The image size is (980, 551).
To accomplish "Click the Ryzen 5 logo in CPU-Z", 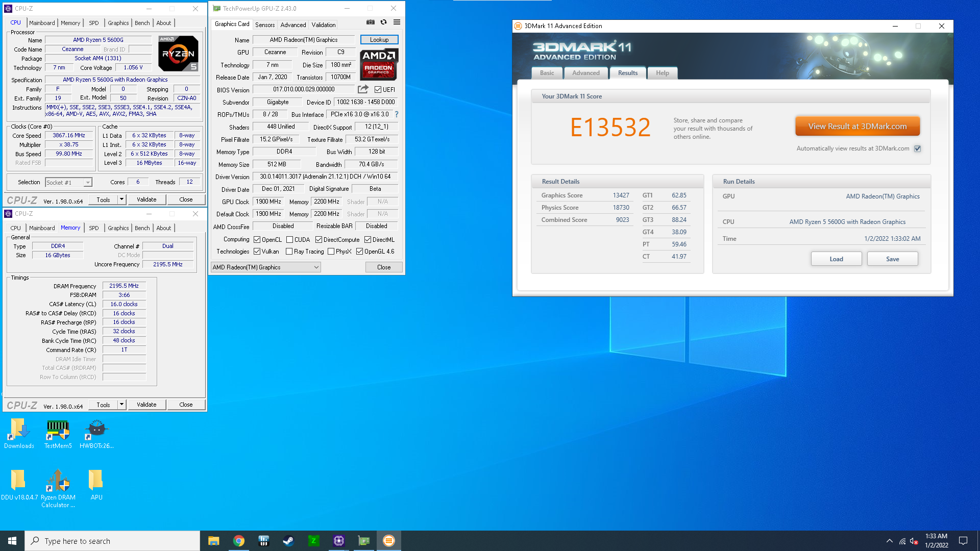I will tap(178, 53).
